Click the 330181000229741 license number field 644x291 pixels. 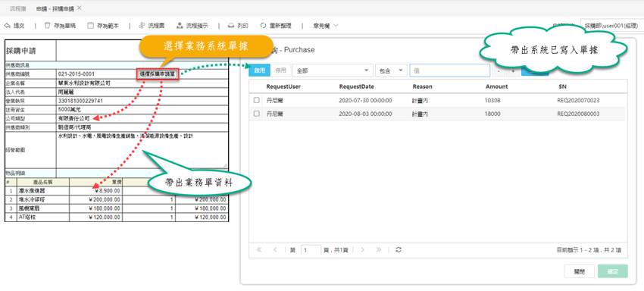click(x=142, y=101)
